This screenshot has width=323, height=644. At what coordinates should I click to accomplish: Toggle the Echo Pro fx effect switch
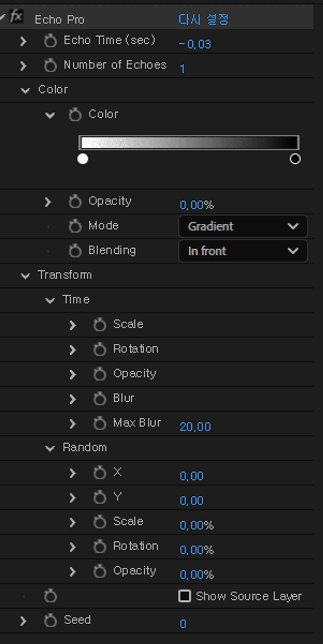[16, 17]
